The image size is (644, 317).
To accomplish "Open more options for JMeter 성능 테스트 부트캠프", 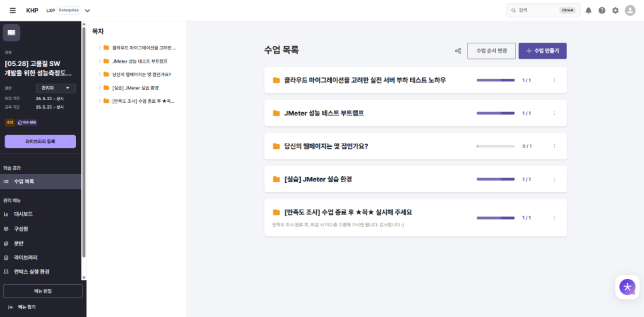I will (554, 113).
